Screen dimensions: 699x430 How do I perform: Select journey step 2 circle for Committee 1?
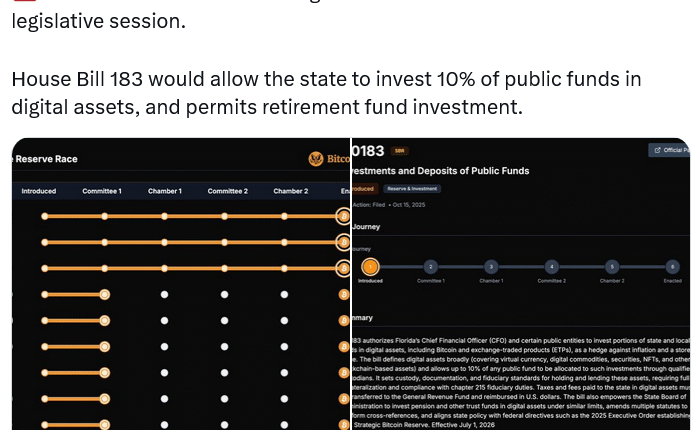click(x=431, y=267)
